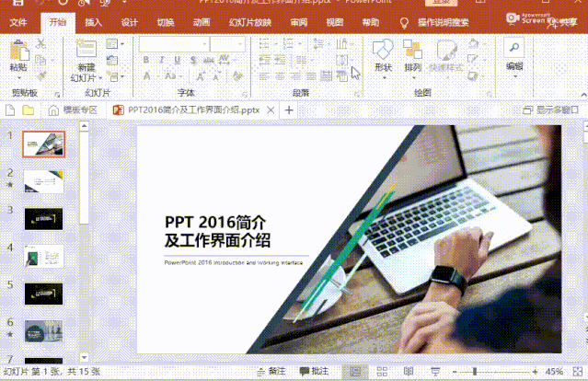
Task: Click the Paste clipboard icon
Action: click(x=19, y=51)
